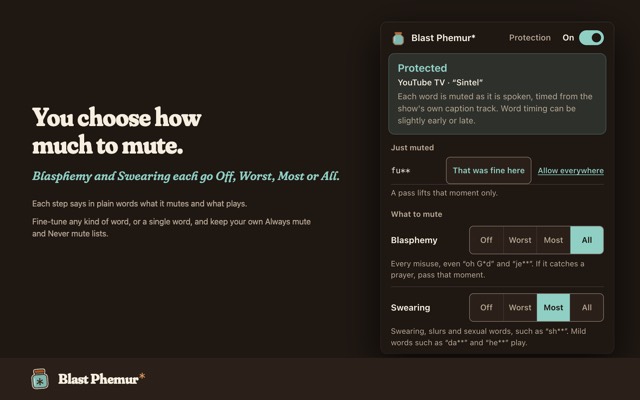
Task: Click the 'Just muted' section label
Action: [x=412, y=148]
